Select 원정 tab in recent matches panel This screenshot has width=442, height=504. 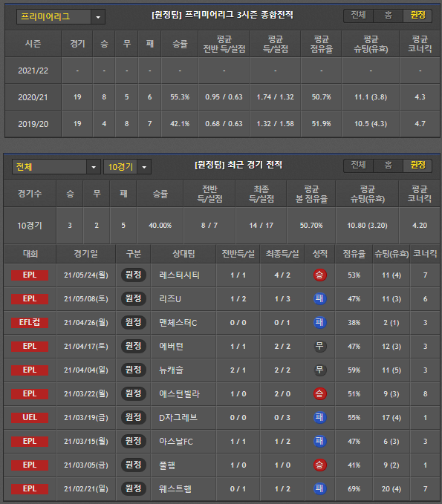(417, 166)
